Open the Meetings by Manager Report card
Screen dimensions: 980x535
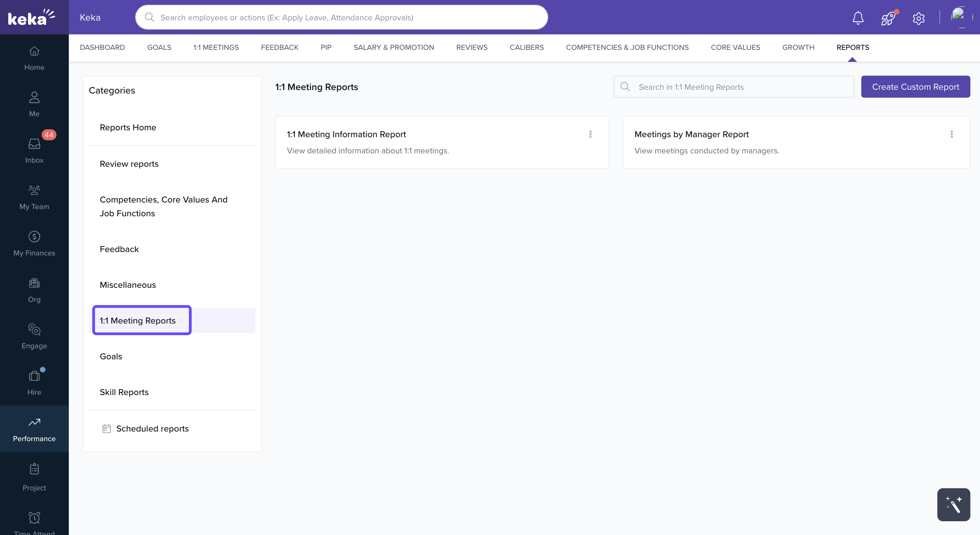[x=691, y=134]
